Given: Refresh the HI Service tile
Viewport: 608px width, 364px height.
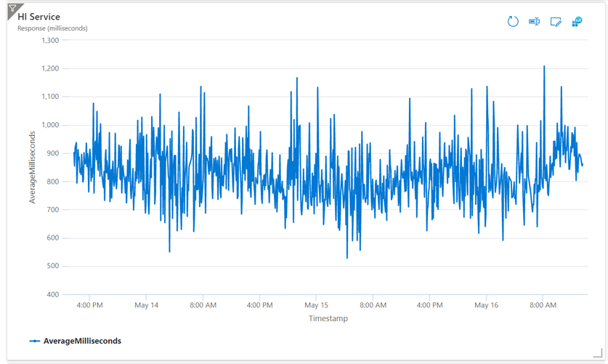Looking at the screenshot, I should pyautogui.click(x=513, y=22).
